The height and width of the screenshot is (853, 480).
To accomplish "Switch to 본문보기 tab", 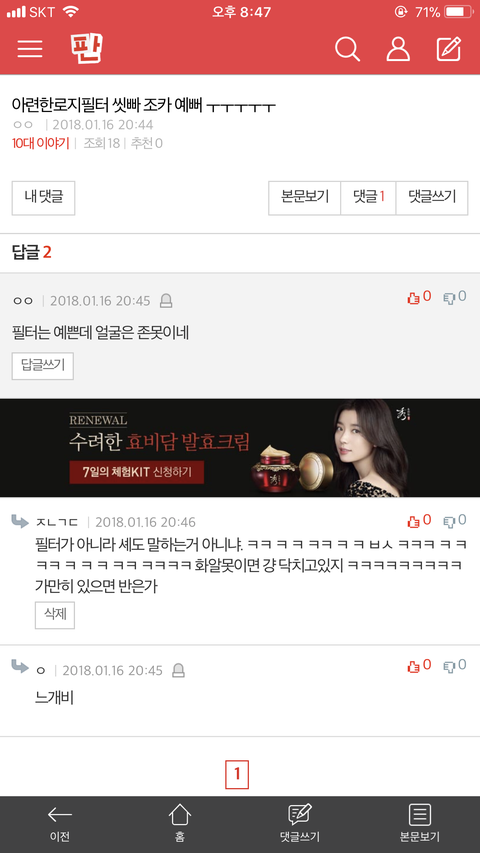I will (305, 198).
